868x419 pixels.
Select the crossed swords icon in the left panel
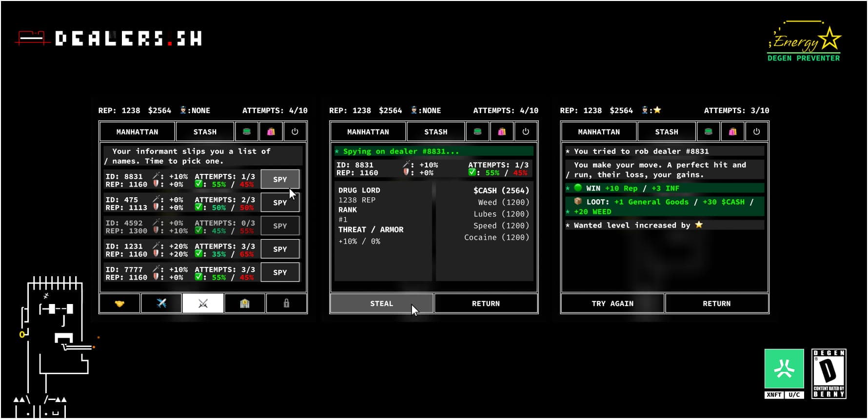(203, 304)
